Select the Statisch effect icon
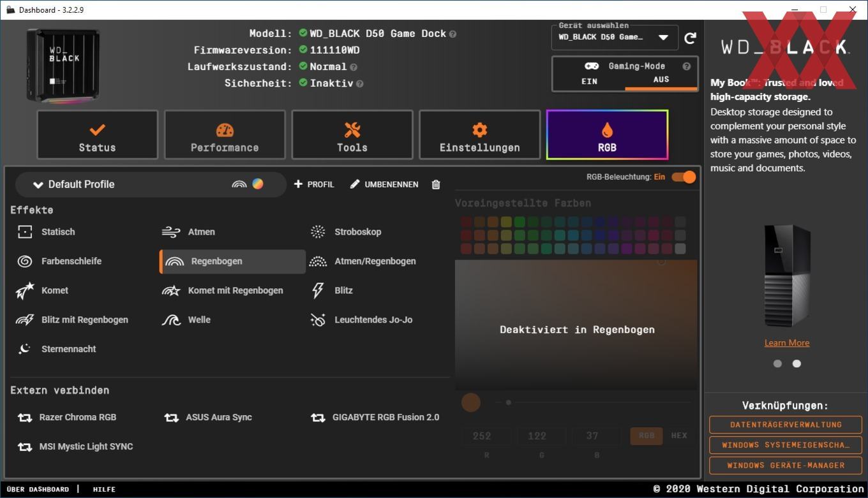 pos(25,232)
